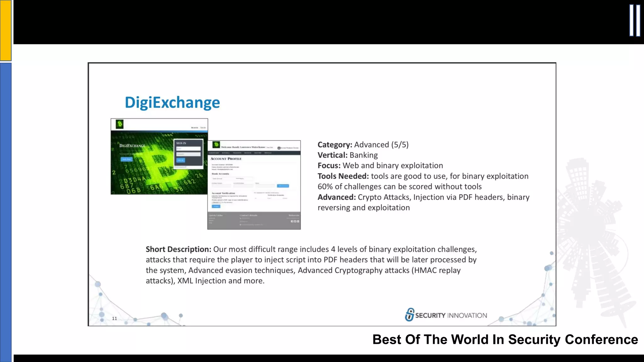Screen dimensions: 644x362
Task: Open the Account Profile page screenshot
Action: click(254, 185)
